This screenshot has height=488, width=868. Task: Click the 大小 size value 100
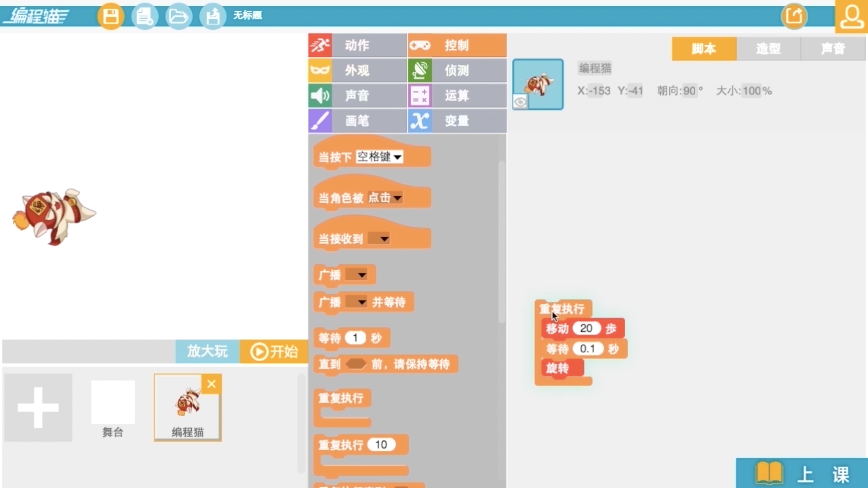click(x=752, y=91)
